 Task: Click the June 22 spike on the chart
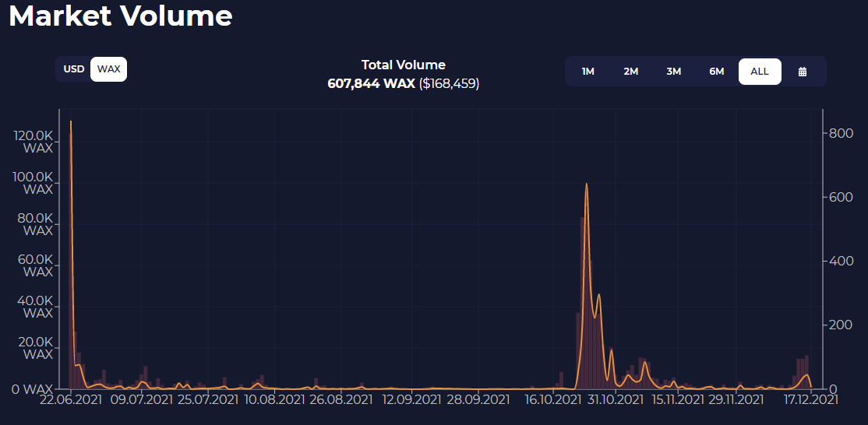[x=71, y=123]
